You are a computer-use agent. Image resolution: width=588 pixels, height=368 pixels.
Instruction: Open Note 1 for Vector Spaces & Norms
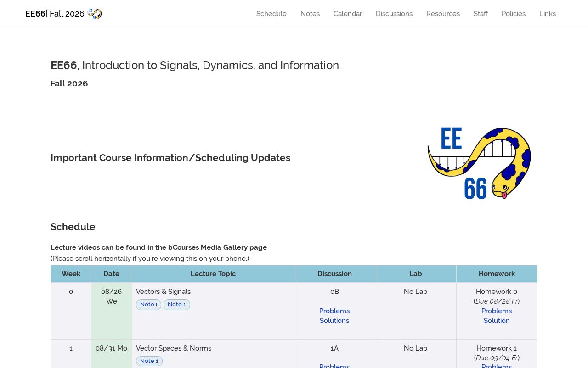(x=149, y=361)
